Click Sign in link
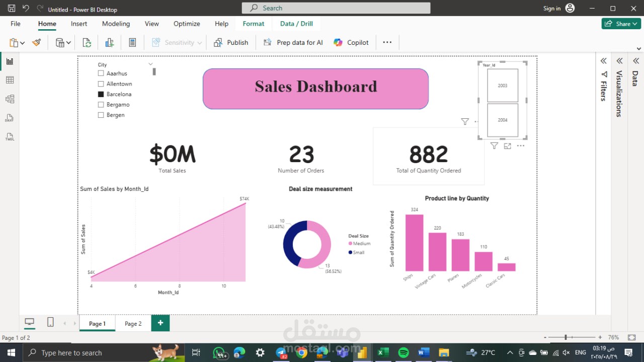 coord(552,9)
